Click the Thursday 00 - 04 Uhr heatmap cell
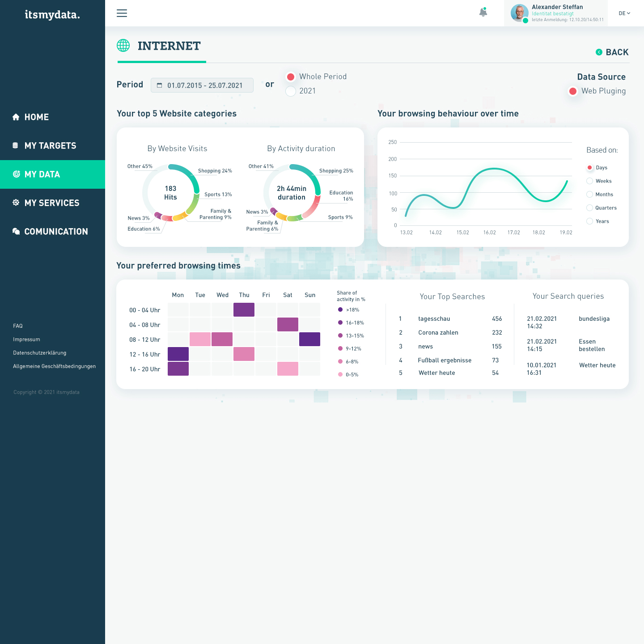The height and width of the screenshot is (644, 644). click(244, 310)
